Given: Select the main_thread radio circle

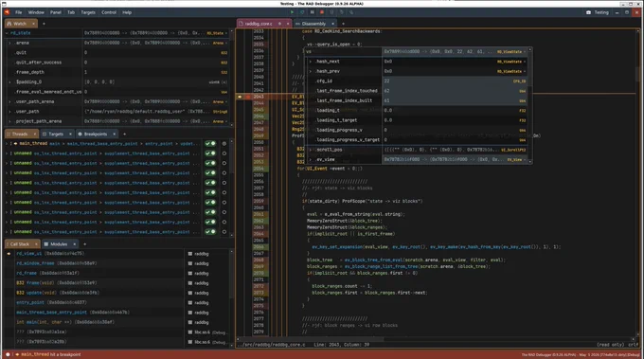Looking at the screenshot, I should (x=224, y=143).
